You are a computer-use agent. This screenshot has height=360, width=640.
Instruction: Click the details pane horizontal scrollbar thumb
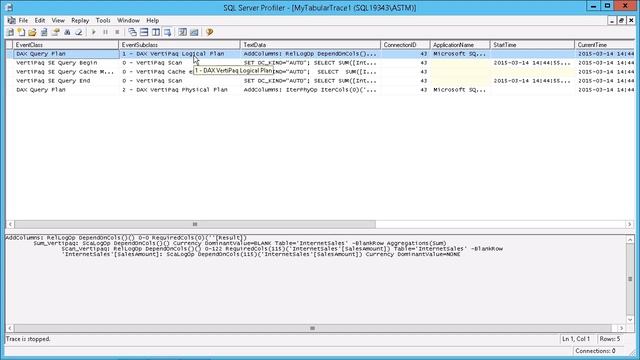pyautogui.click(x=313, y=328)
